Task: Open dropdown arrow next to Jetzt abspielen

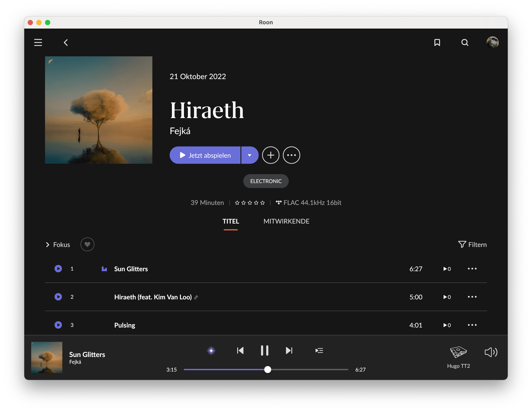Action: 249,155
